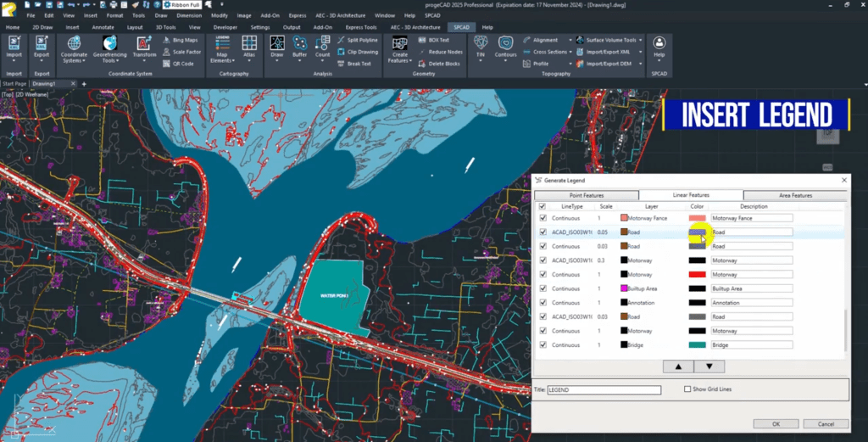Click the teal Bridge color swatch
Screen dimensions: 868x442
(697, 345)
